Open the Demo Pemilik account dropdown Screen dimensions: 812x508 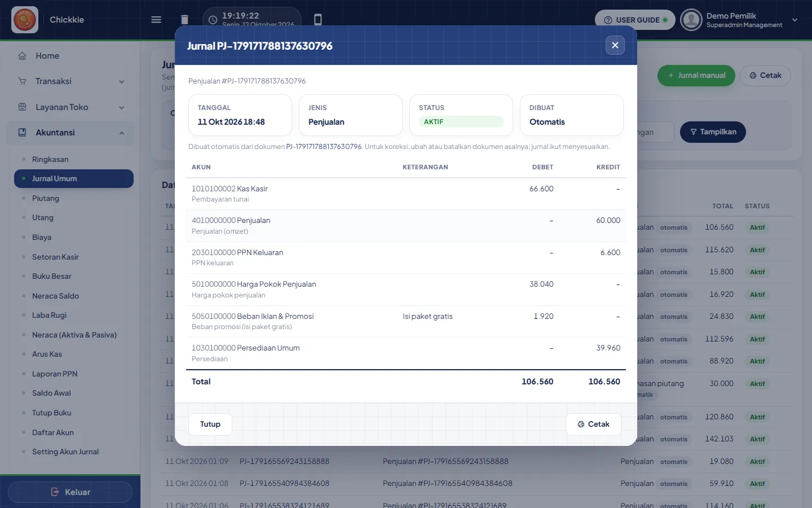tap(795, 20)
